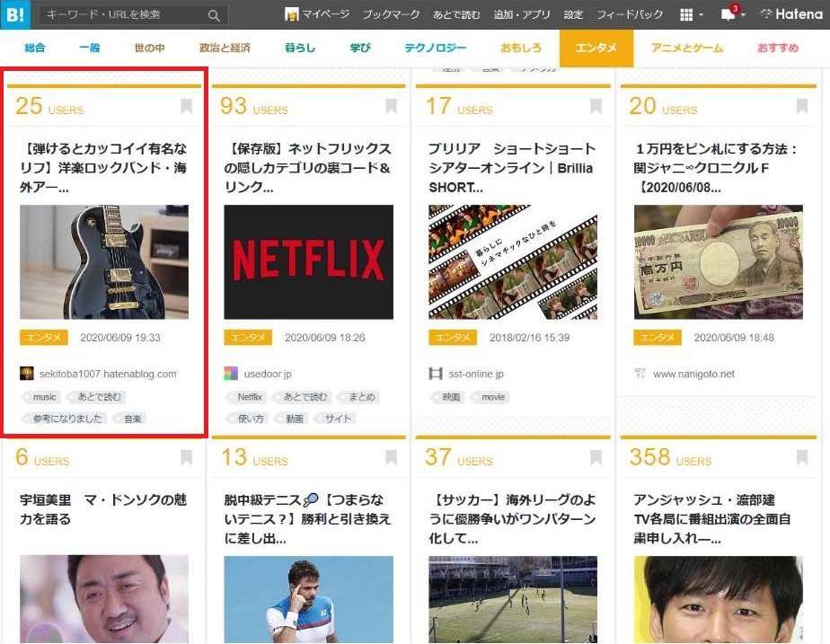Viewport: 830px width, 644px height.
Task: Click the Hatena Bookmark B! logo
Action: click(x=14, y=14)
